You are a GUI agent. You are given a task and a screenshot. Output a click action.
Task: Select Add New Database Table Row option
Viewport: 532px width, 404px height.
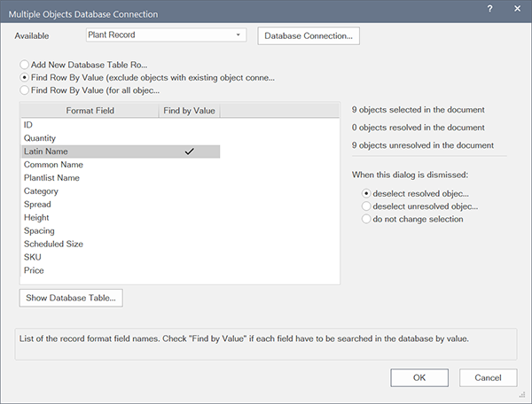tap(25, 65)
